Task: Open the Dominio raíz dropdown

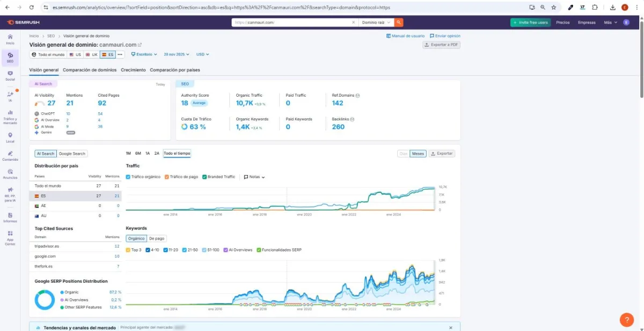Action: 376,23
